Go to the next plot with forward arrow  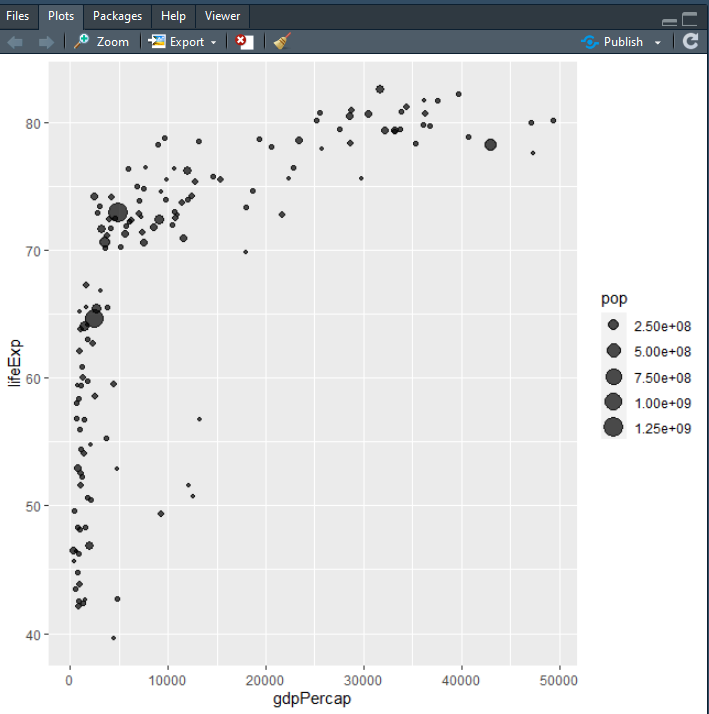(46, 42)
